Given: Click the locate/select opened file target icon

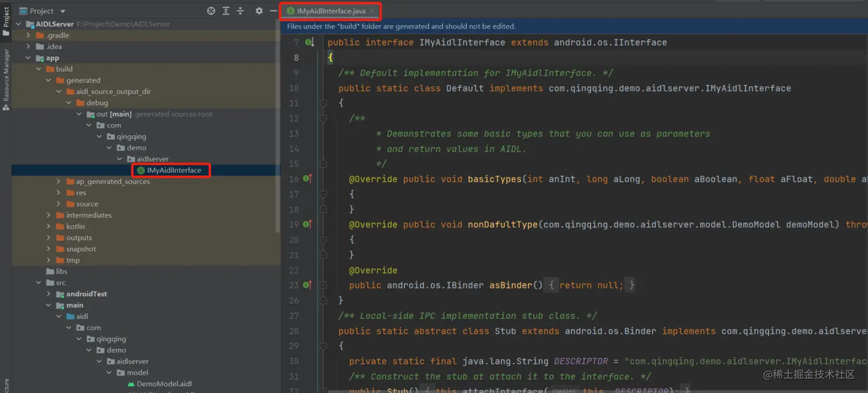Looking at the screenshot, I should (x=211, y=11).
